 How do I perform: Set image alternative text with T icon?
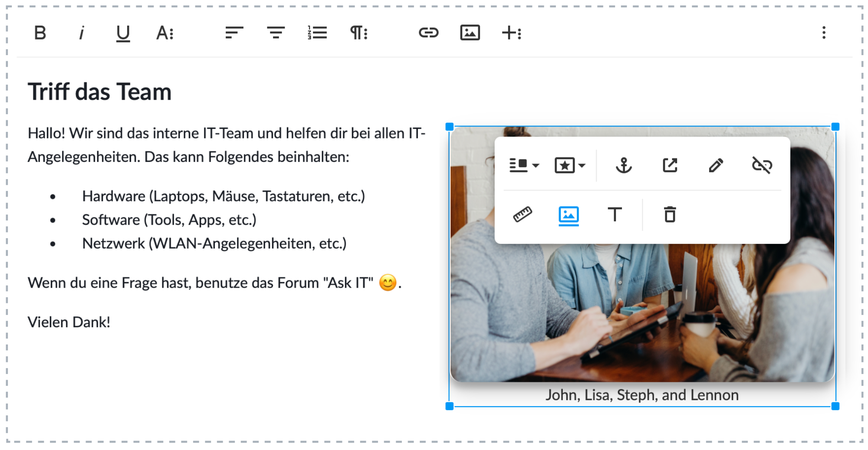click(x=615, y=214)
